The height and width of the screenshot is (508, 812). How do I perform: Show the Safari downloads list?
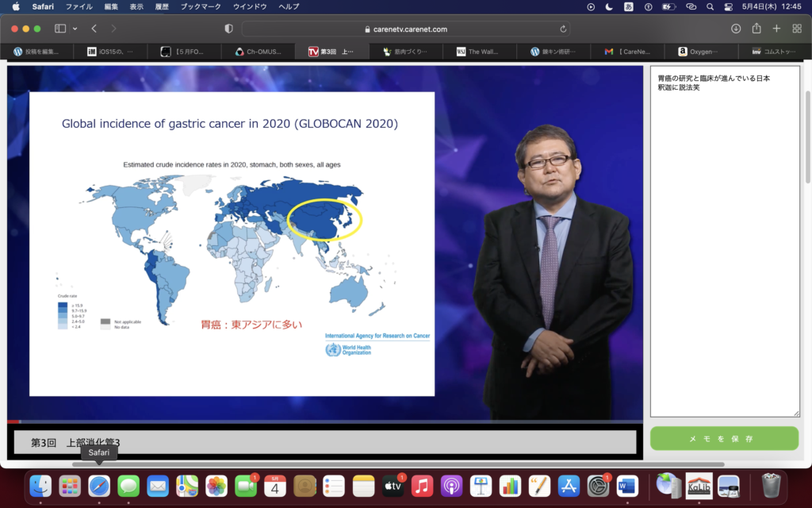(x=736, y=29)
